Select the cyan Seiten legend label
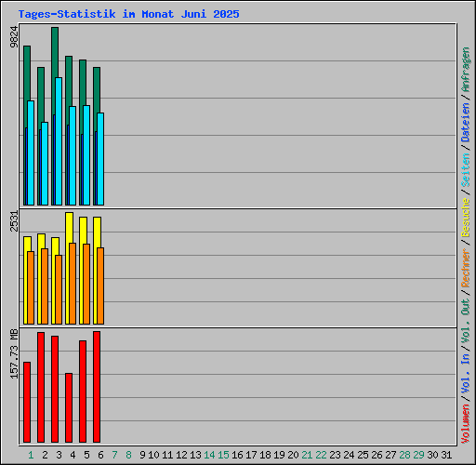 pos(466,170)
